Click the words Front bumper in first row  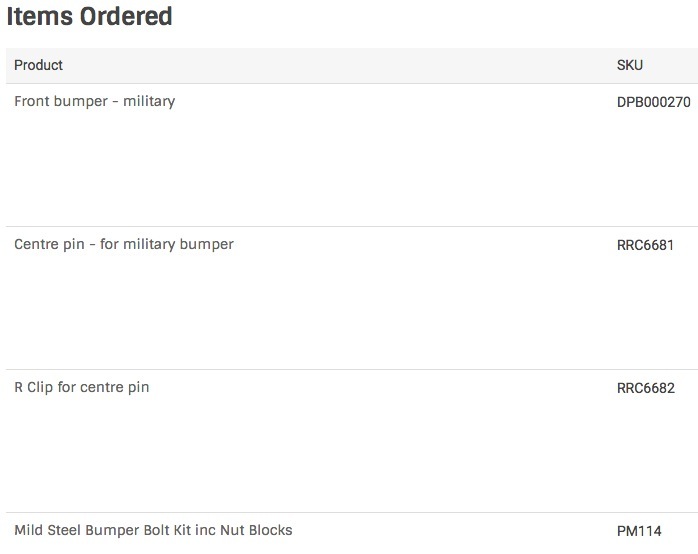tap(61, 101)
